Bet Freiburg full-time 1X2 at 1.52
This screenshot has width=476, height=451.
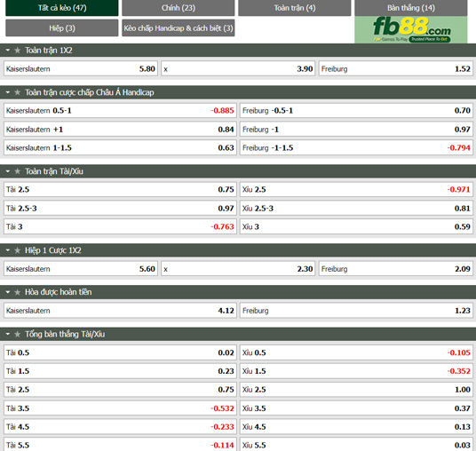tap(396, 68)
